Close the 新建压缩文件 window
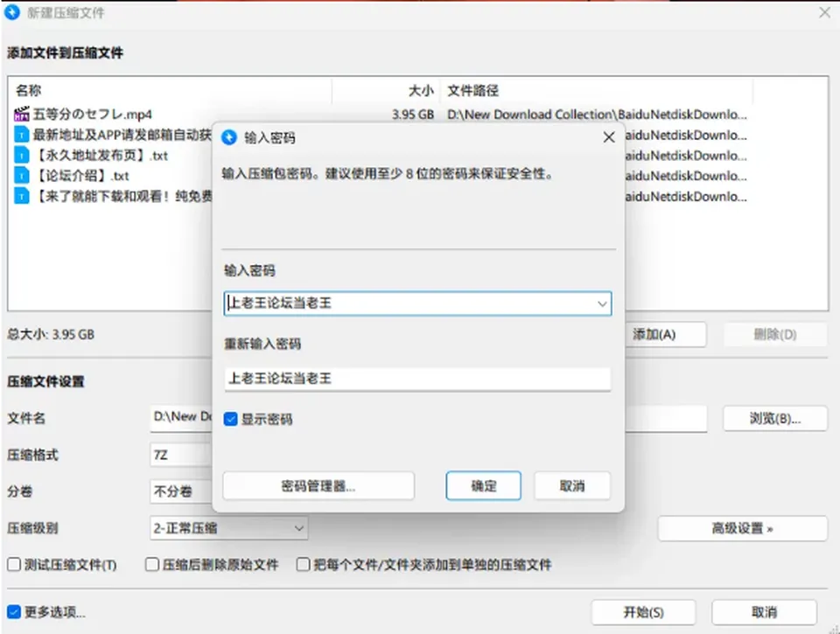 click(x=825, y=12)
